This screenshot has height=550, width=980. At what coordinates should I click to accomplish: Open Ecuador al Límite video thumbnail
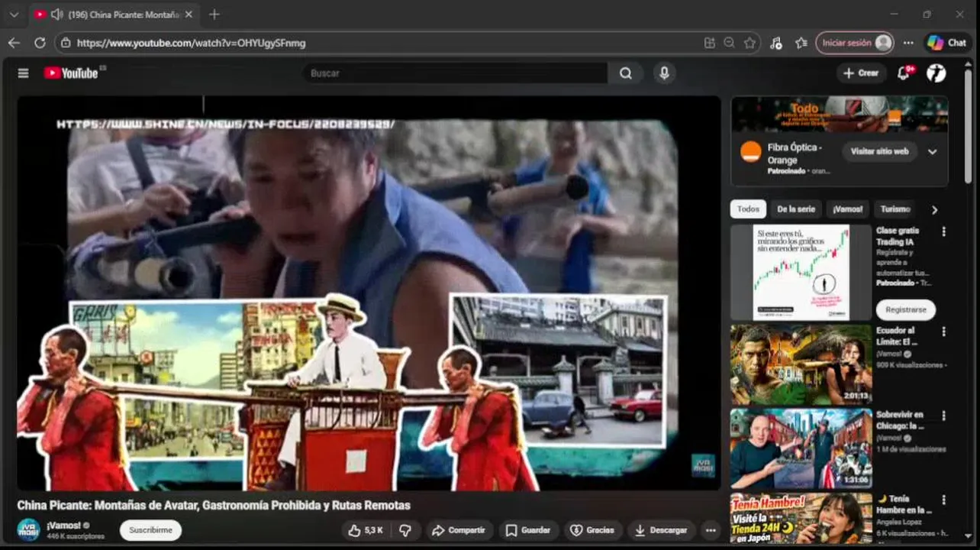pyautogui.click(x=801, y=364)
